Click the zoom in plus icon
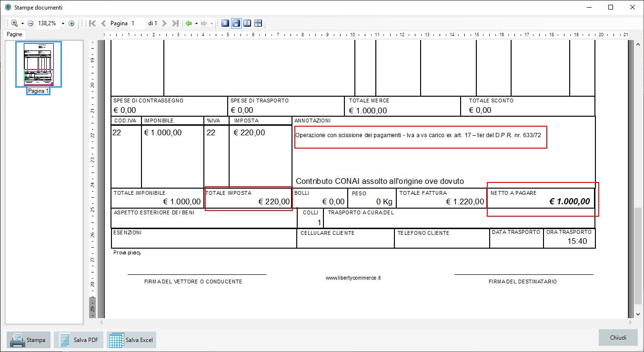Screen dimensions: 644x352 (71, 23)
